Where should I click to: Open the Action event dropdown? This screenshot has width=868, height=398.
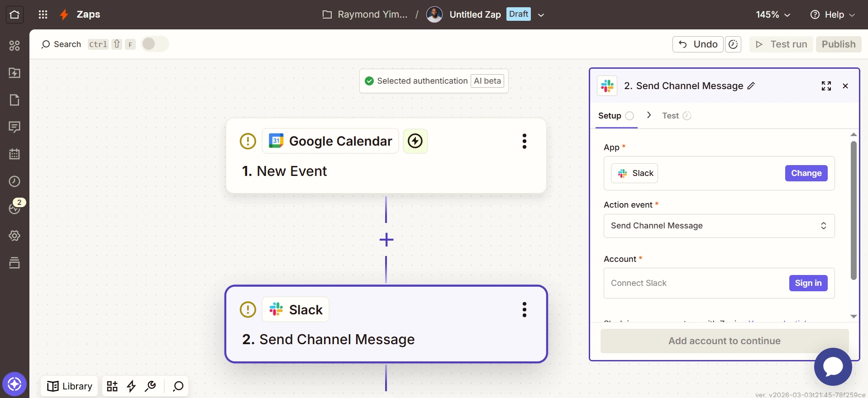(719, 226)
